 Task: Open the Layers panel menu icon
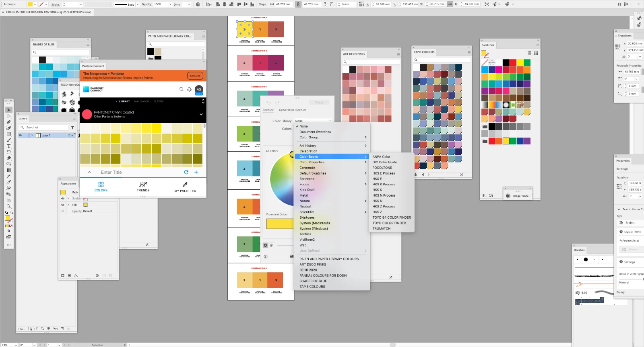click(74, 119)
